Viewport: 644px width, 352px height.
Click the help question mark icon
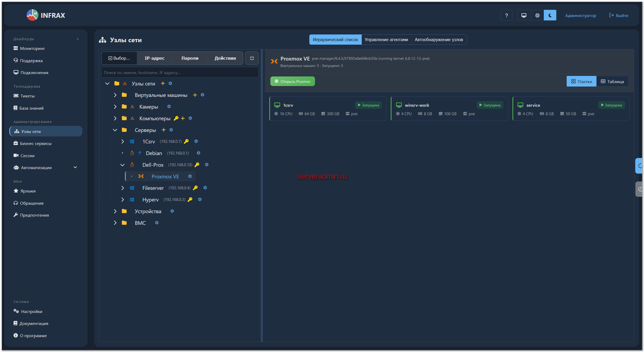[506, 15]
